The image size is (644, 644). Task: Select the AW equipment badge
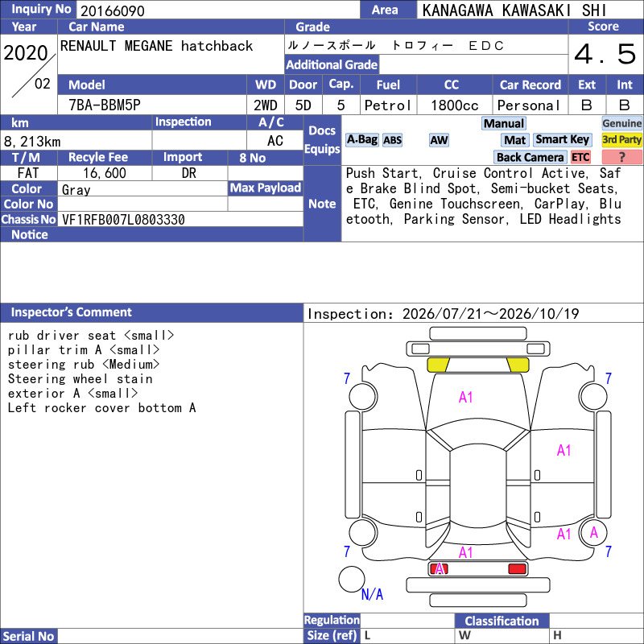439,140
